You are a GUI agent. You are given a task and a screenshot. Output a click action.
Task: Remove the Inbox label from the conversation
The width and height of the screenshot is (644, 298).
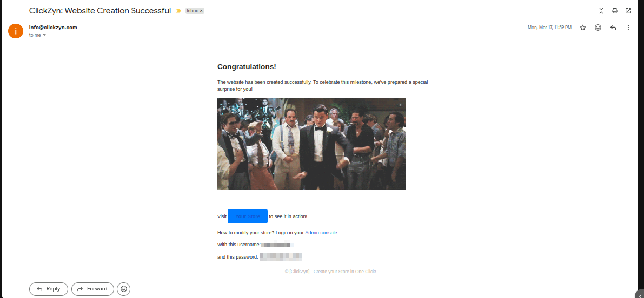(201, 11)
